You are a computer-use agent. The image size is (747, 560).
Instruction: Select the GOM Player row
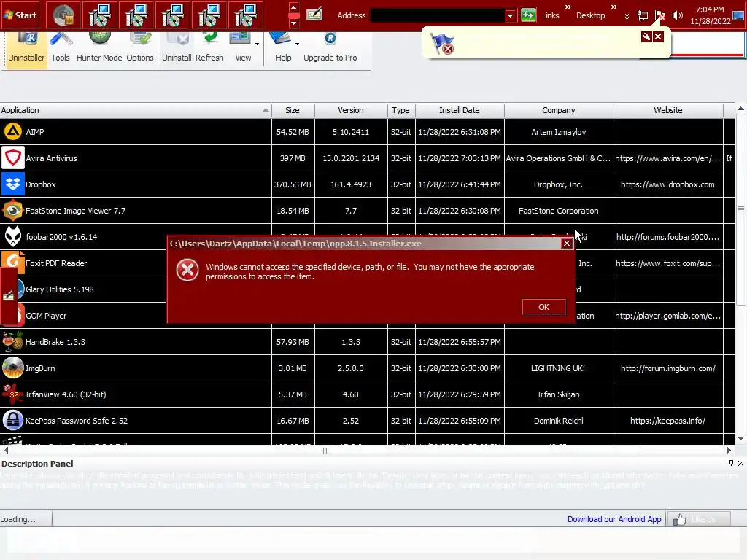(x=83, y=315)
